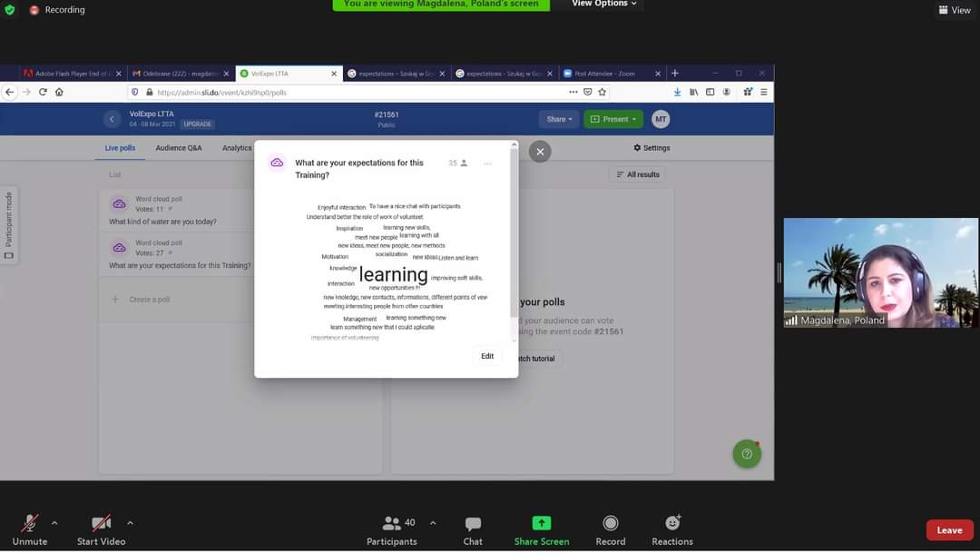Open the browser hamburger menu
980x554 pixels.
click(x=764, y=92)
